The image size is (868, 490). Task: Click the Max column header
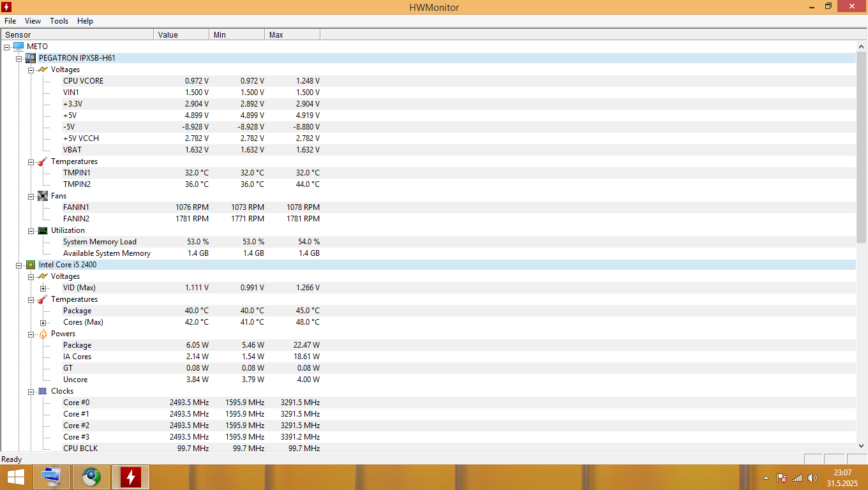pos(293,34)
